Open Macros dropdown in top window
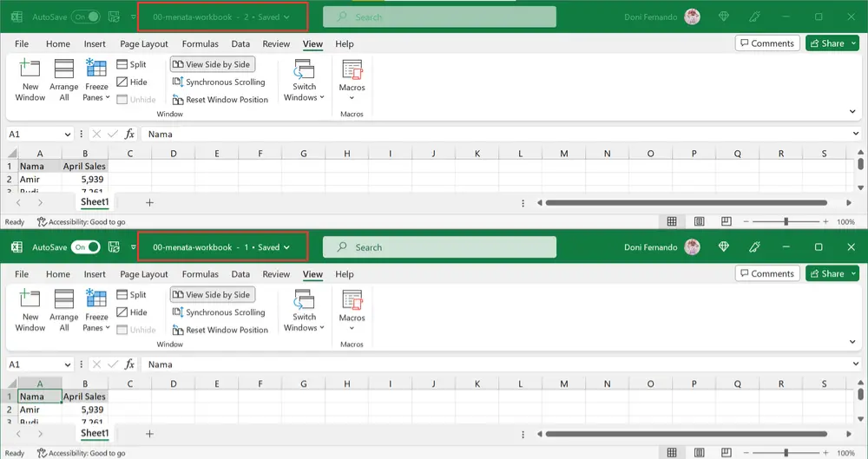868x459 pixels. tap(352, 98)
